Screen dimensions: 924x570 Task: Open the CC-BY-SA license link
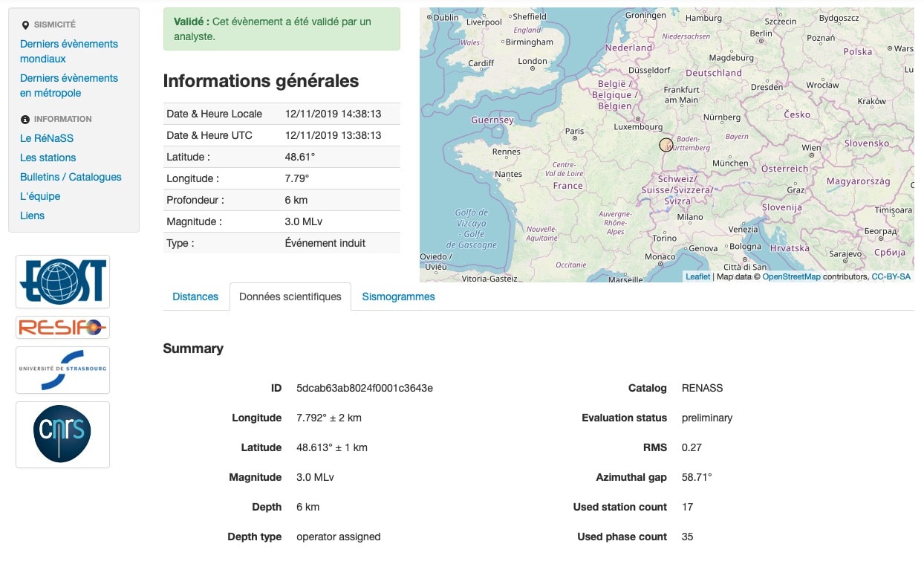891,276
